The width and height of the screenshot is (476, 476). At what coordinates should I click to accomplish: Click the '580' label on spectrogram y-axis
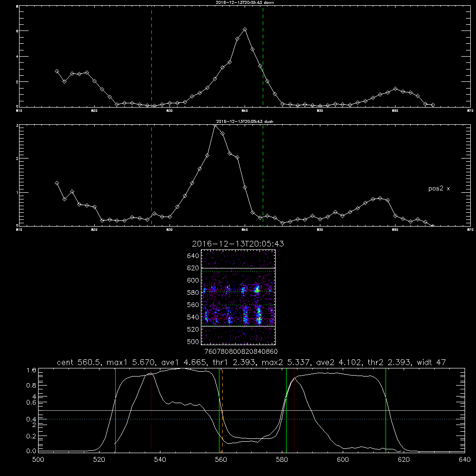(x=193, y=293)
